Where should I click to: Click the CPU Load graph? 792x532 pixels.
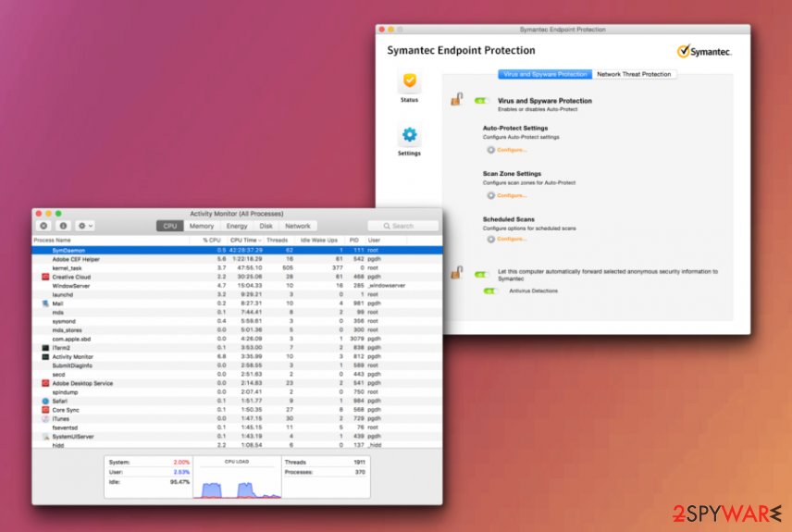pyautogui.click(x=237, y=477)
